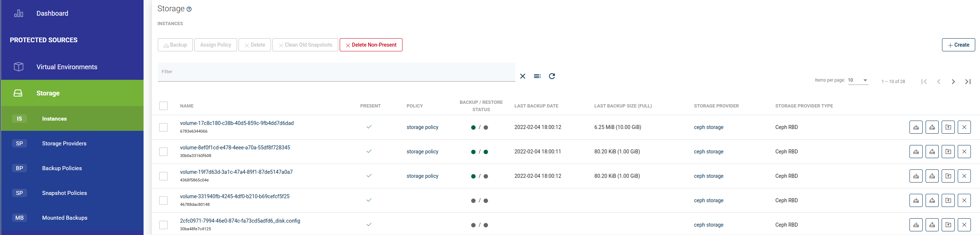Click backup icon for volume-17c8c180 row
980x235 pixels.
point(916,127)
